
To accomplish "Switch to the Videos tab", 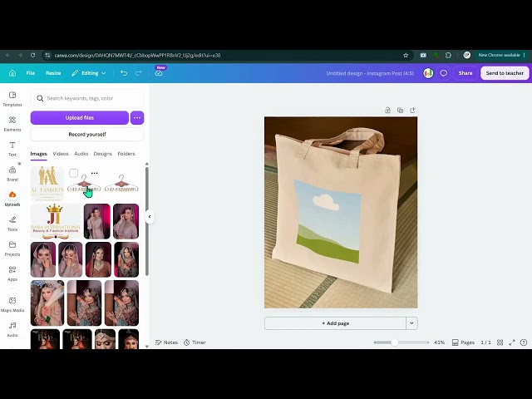I will point(61,154).
